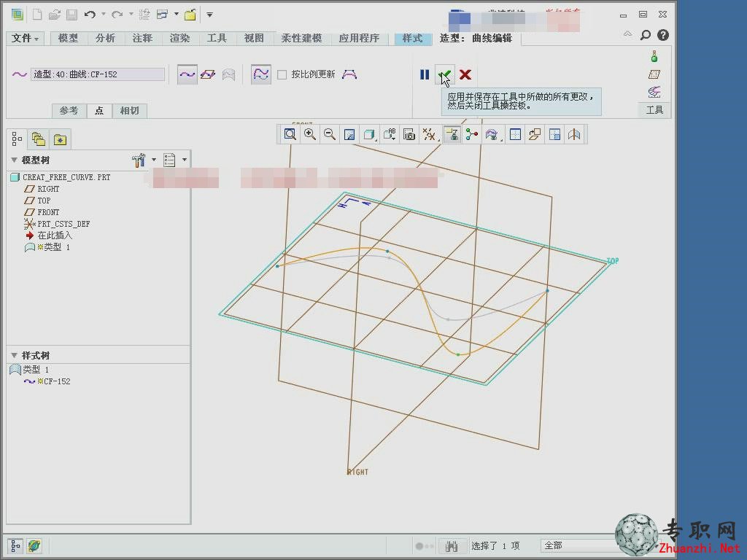Click the show all views icon
This screenshot has width=747, height=560.
tap(515, 135)
